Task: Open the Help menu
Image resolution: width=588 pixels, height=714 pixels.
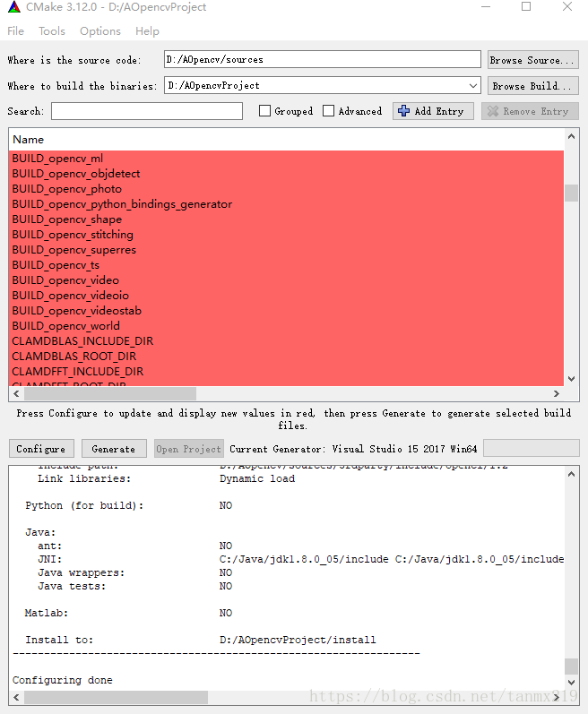Action: click(147, 31)
